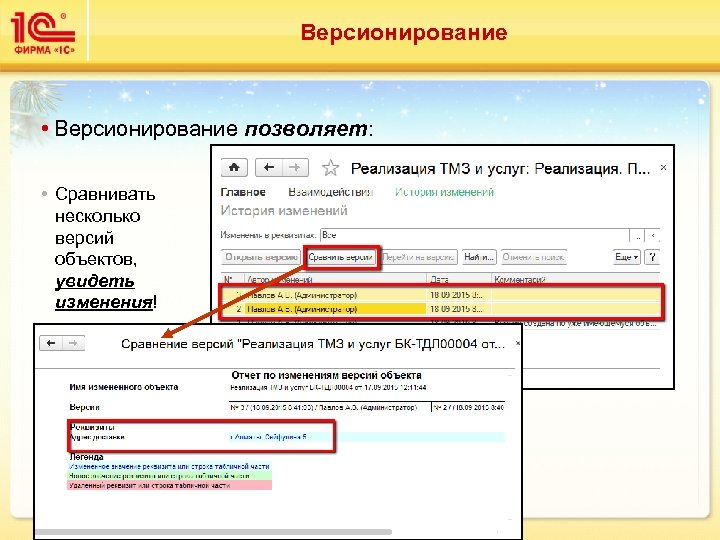The height and width of the screenshot is (540, 720).
Task: Go forward in the Реализация ТМЗ window
Action: coord(295,168)
